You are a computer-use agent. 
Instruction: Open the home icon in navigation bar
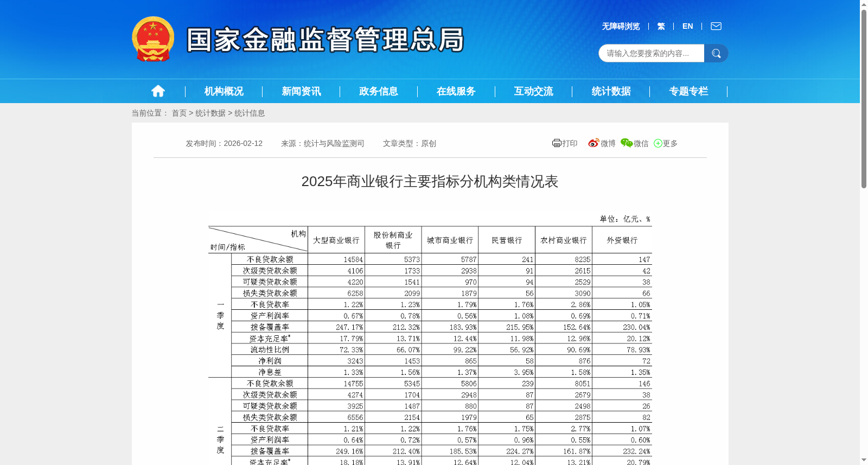coord(158,91)
